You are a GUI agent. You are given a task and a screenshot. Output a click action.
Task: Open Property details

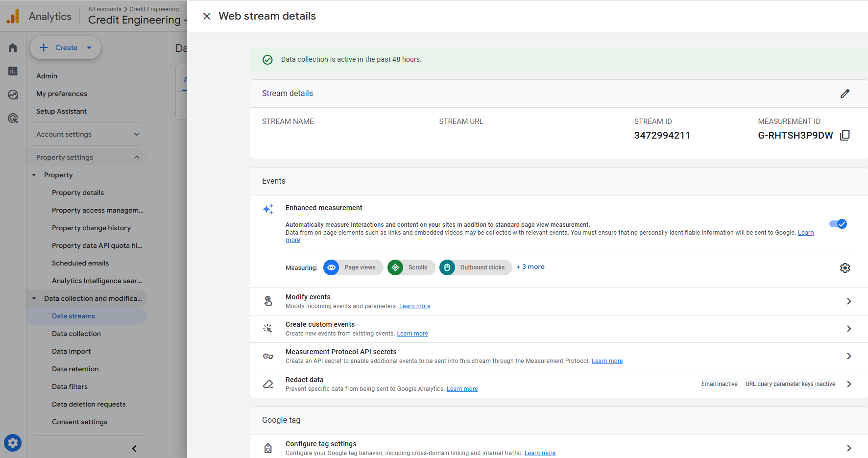[x=78, y=193]
